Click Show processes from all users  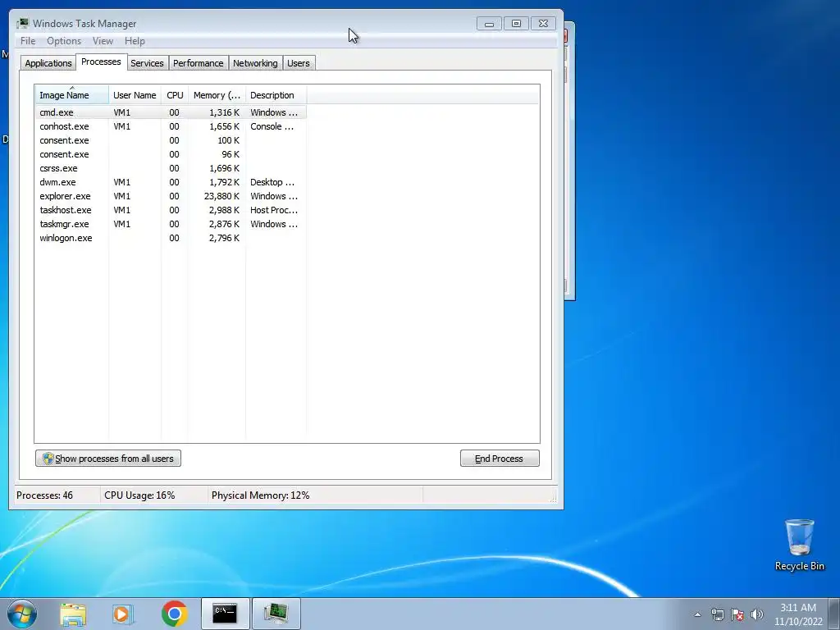point(108,459)
